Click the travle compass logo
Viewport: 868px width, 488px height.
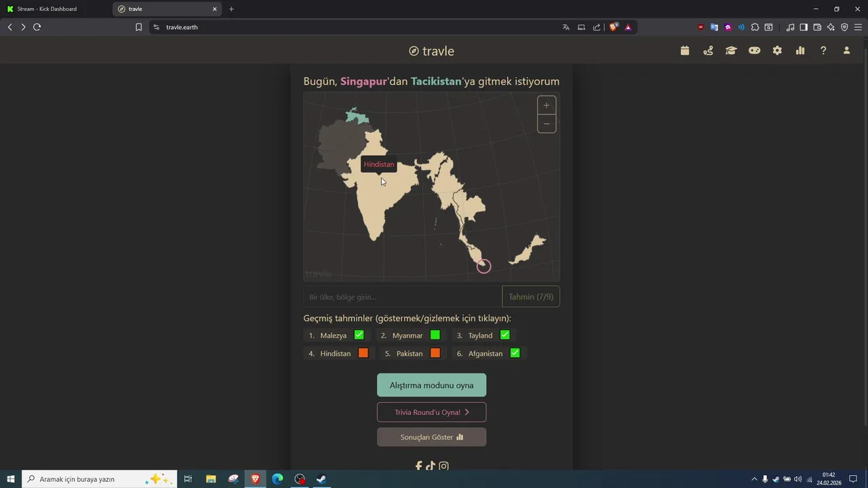pyautogui.click(x=414, y=52)
